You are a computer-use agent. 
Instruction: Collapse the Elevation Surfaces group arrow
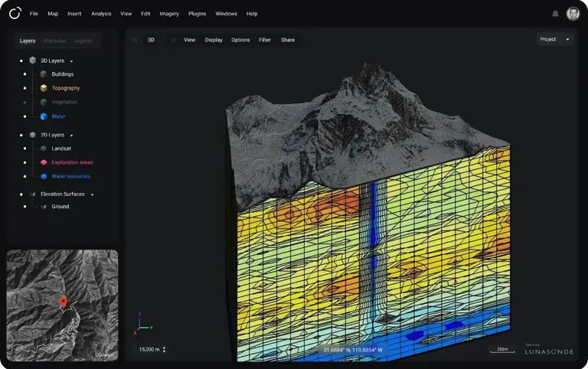92,194
